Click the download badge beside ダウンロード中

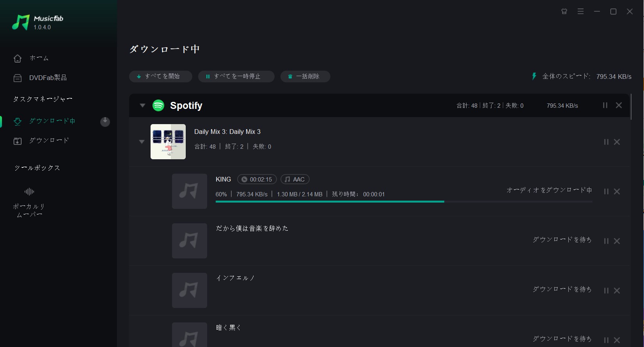(x=105, y=122)
